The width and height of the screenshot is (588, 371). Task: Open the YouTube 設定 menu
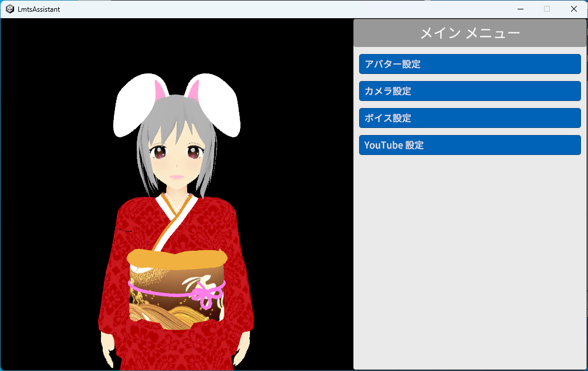(470, 145)
